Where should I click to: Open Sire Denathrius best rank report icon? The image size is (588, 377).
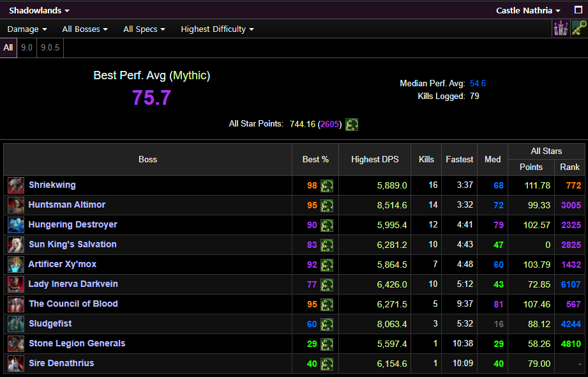coord(327,364)
